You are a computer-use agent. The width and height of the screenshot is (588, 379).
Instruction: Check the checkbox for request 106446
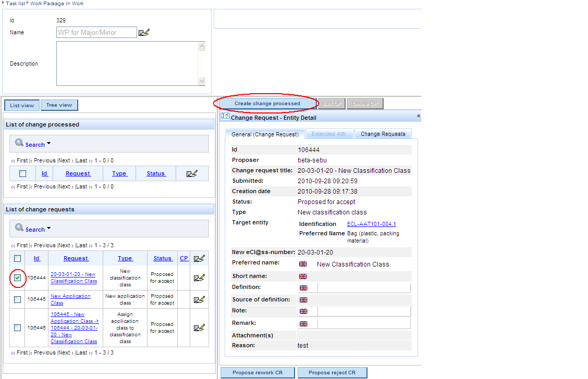tap(18, 327)
